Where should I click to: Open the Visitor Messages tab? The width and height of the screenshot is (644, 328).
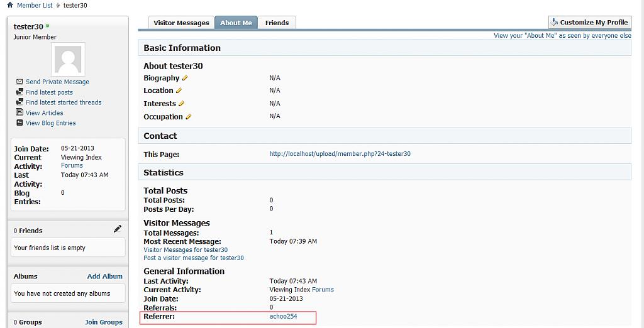coord(181,23)
